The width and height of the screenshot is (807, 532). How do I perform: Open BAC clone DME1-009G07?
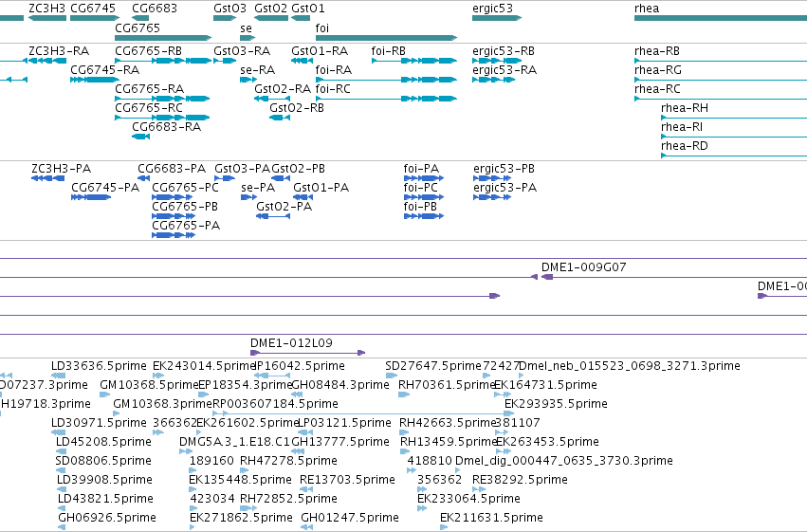[x=583, y=267]
